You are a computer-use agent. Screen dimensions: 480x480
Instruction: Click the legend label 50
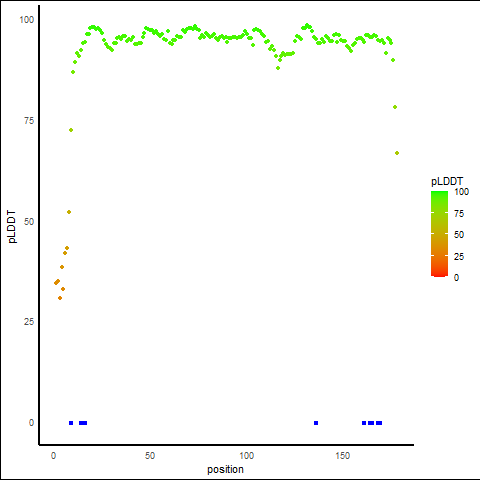pos(459,235)
